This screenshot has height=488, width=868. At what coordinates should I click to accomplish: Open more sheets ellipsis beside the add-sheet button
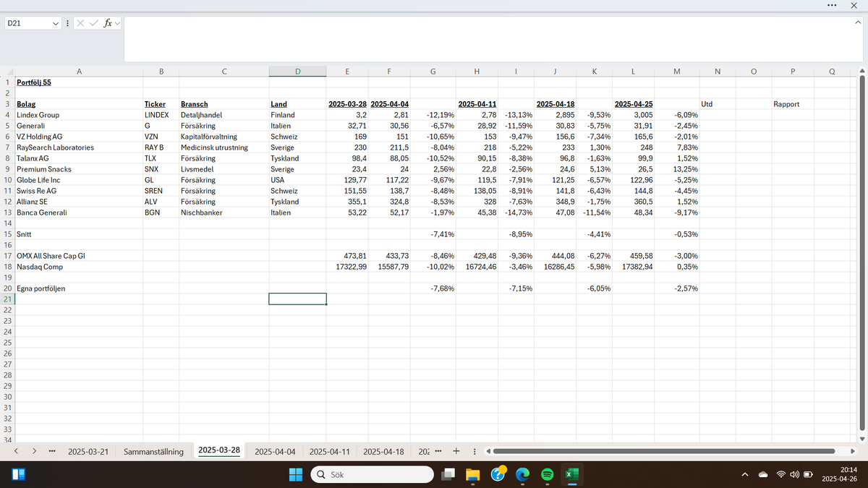[438, 451]
